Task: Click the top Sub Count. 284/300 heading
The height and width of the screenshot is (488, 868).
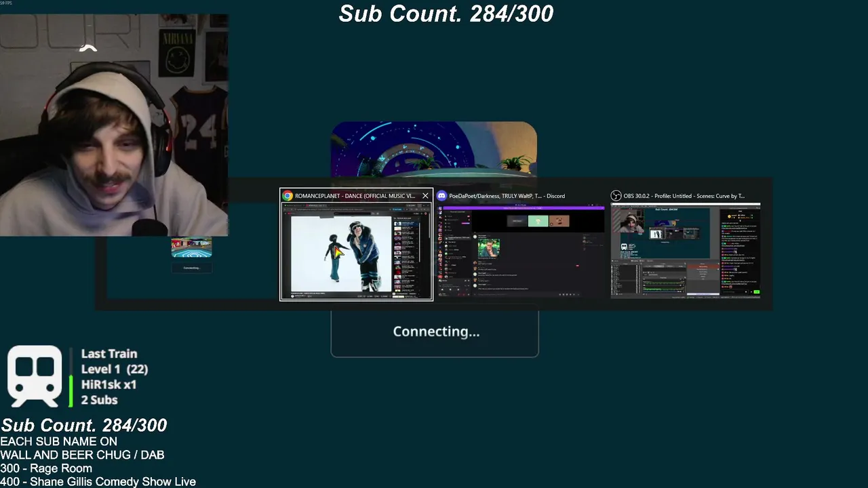Action: (x=446, y=14)
